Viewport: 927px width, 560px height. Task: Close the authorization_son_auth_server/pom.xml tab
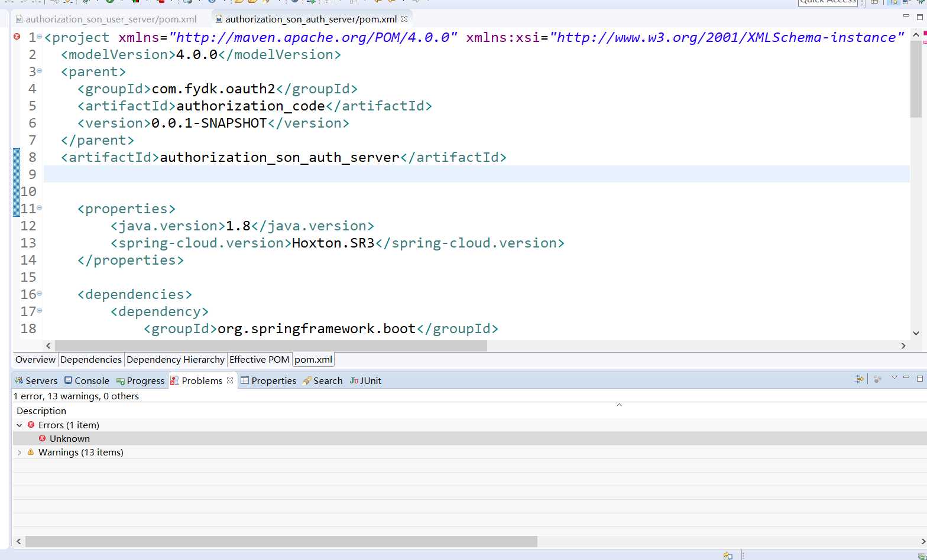pyautogui.click(x=404, y=19)
